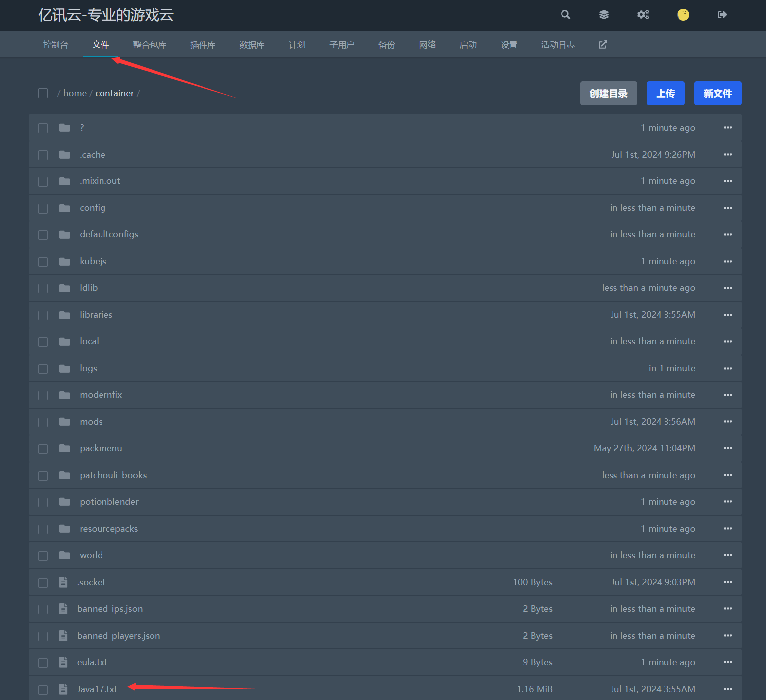Click folder icon for defaultconfigs
766x700 pixels.
tap(65, 234)
